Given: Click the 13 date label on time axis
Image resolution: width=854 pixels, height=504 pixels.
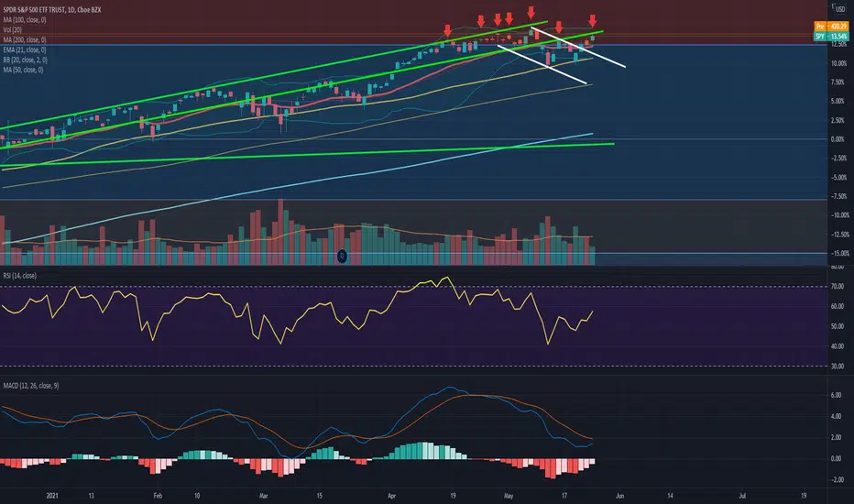Looking at the screenshot, I should 91,496.
